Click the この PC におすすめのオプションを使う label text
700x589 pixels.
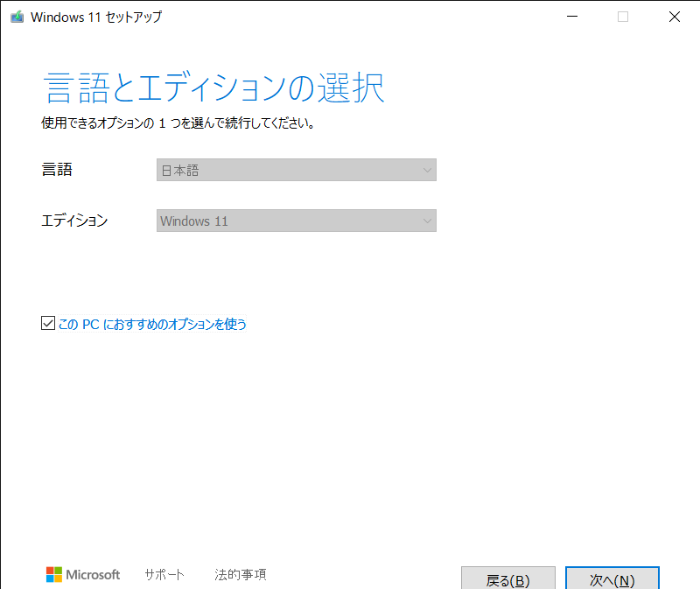152,324
